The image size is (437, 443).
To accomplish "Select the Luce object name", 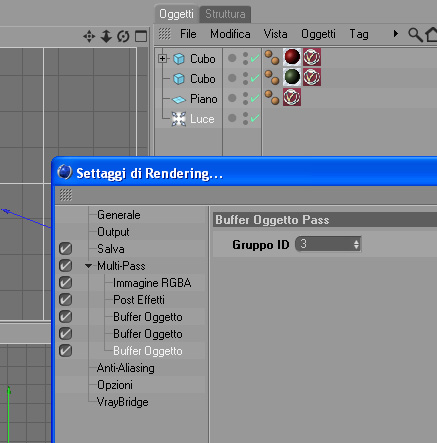I will coord(202,119).
